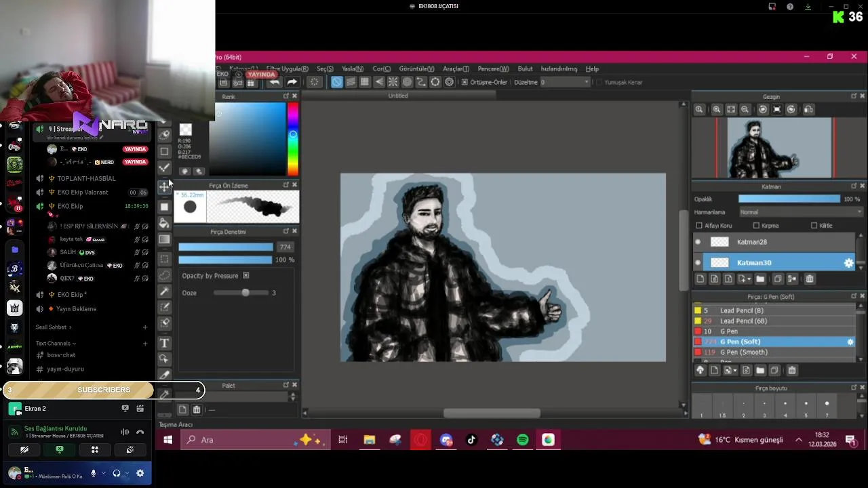Switch to the Untitled canvas tab

[398, 96]
